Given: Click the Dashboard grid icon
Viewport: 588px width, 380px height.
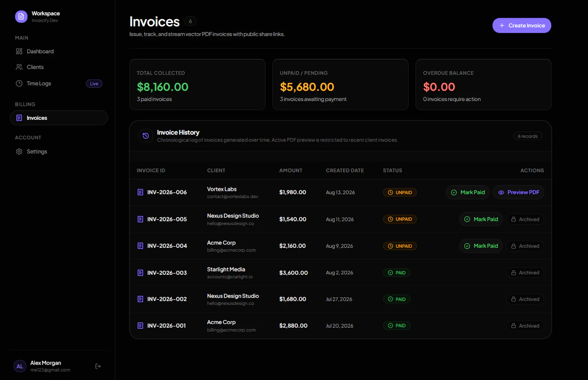Looking at the screenshot, I should 19,52.
